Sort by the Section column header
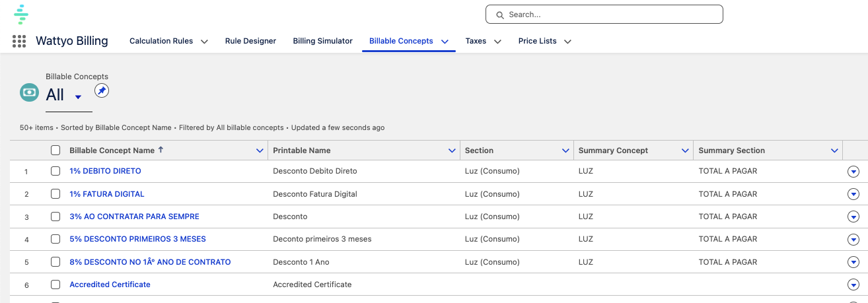 pos(479,151)
